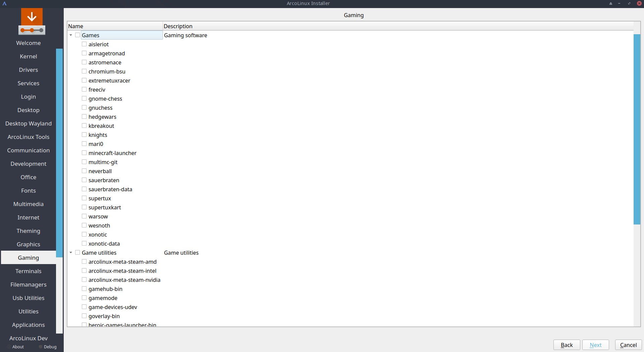Check the supertuxkart checkbox
The image size is (644, 352).
[x=84, y=207]
